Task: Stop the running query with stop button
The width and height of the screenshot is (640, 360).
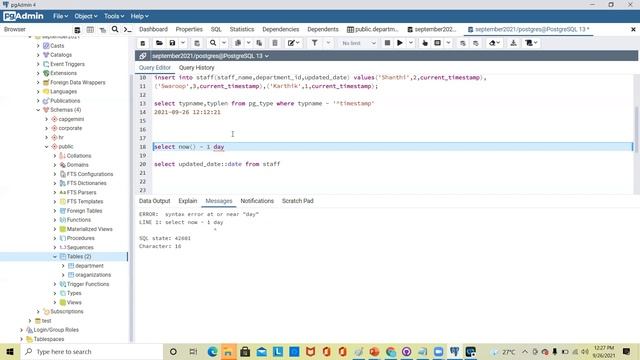Action: [x=387, y=43]
